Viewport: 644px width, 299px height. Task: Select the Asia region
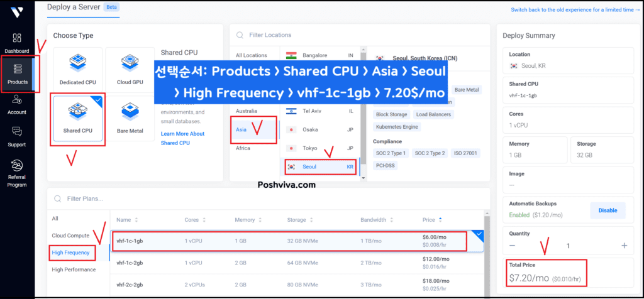(241, 129)
